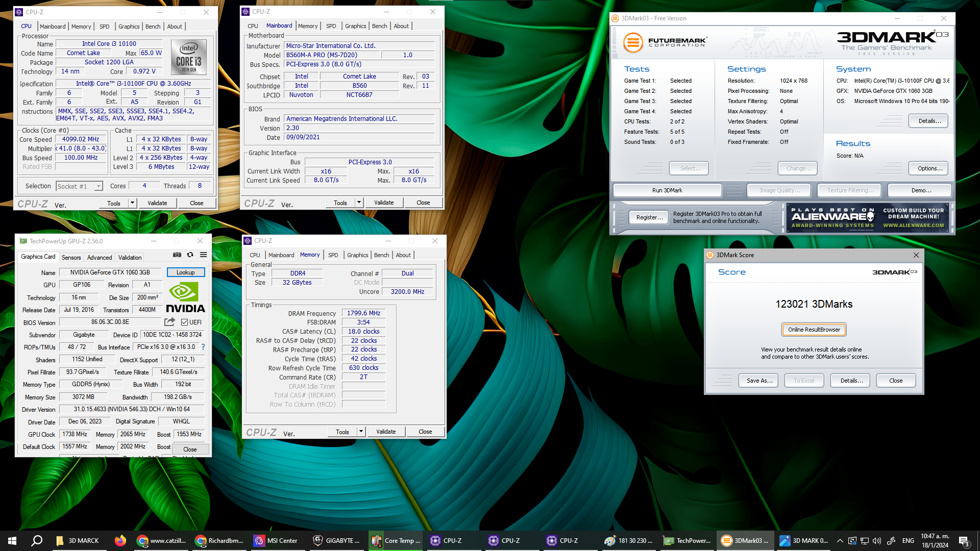Open the GIGABYTE app in taskbar
Viewport: 980px width, 551px height.
click(x=336, y=541)
